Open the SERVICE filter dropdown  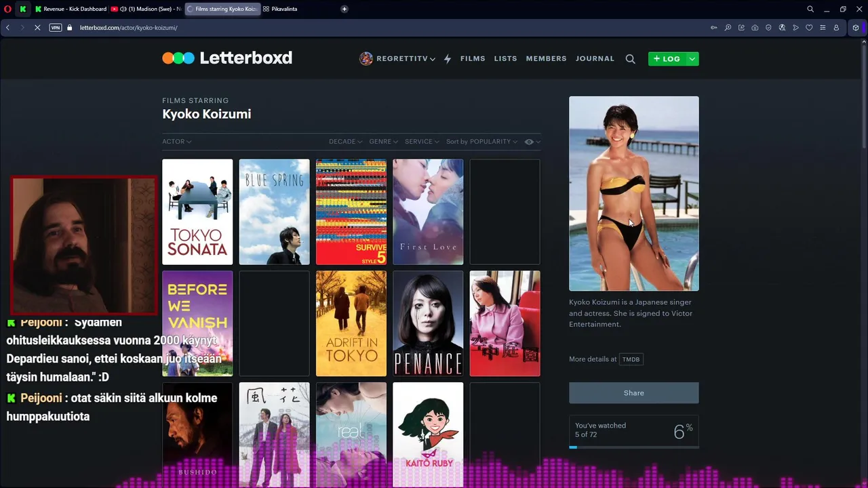click(x=422, y=142)
